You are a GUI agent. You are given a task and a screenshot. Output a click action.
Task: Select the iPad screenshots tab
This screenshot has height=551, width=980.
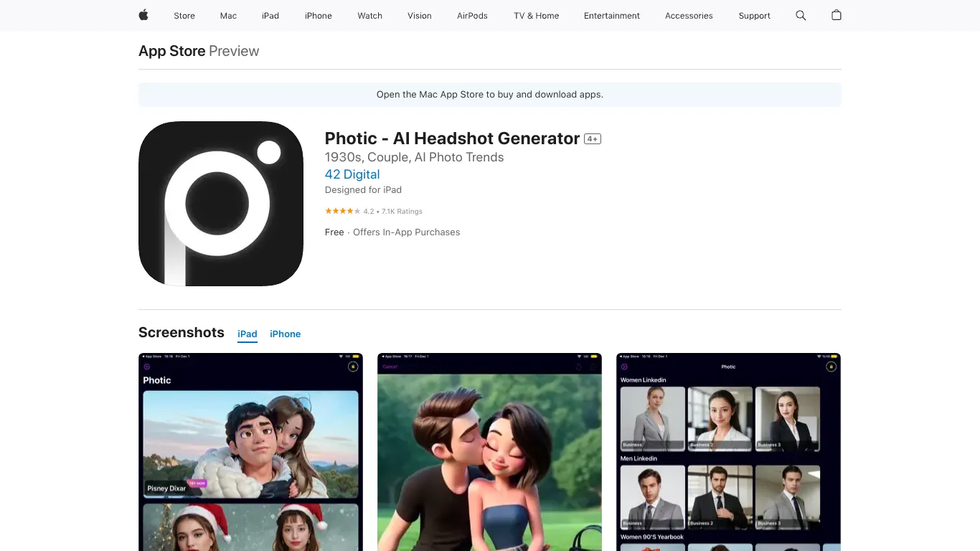coord(247,334)
